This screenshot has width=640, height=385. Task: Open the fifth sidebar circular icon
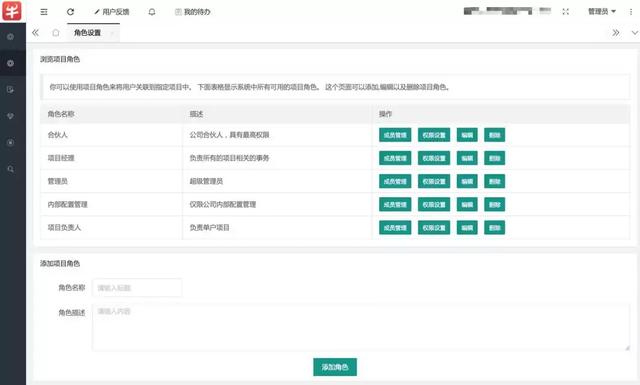(11, 142)
